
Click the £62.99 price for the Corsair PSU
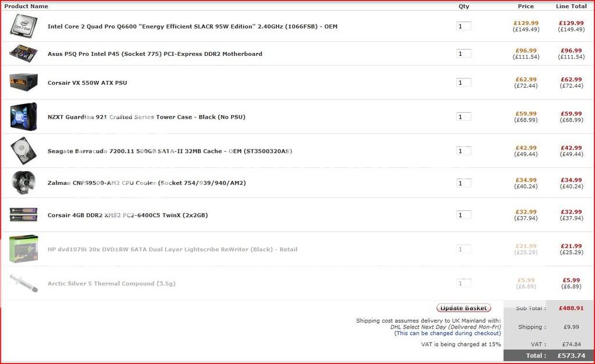coord(526,79)
